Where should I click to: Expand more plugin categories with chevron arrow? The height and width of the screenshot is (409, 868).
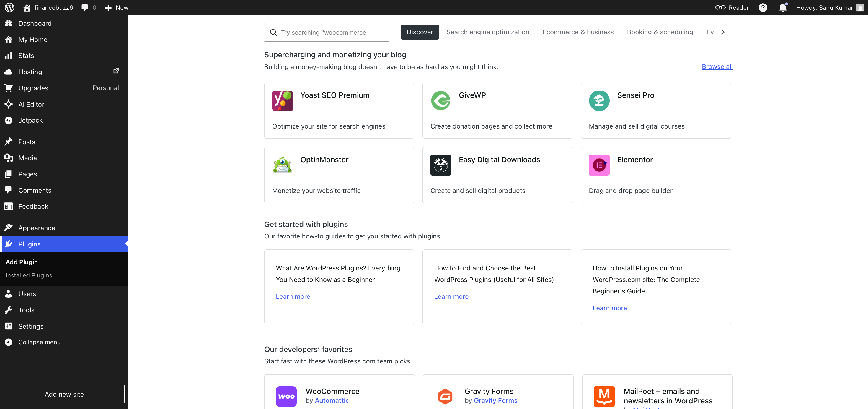point(723,32)
